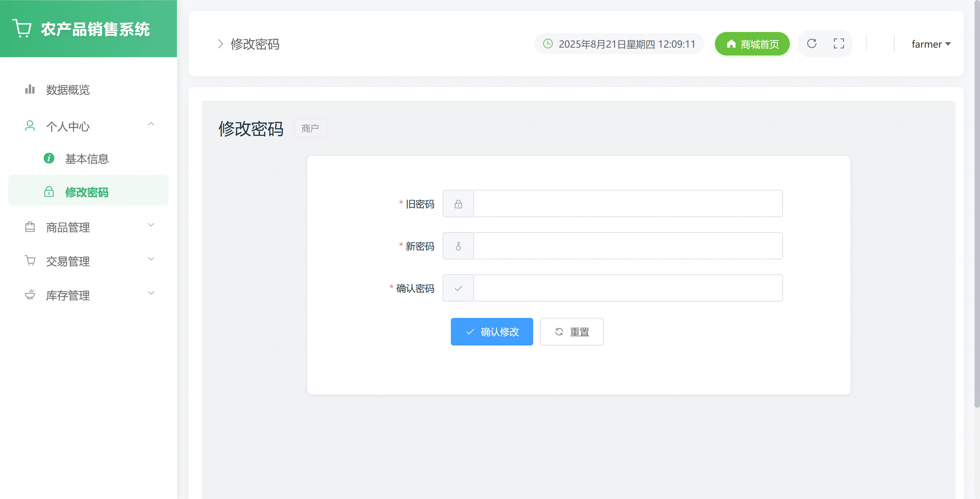The image size is (980, 499).
Task: Focus the 确认密码 input field
Action: tap(628, 288)
